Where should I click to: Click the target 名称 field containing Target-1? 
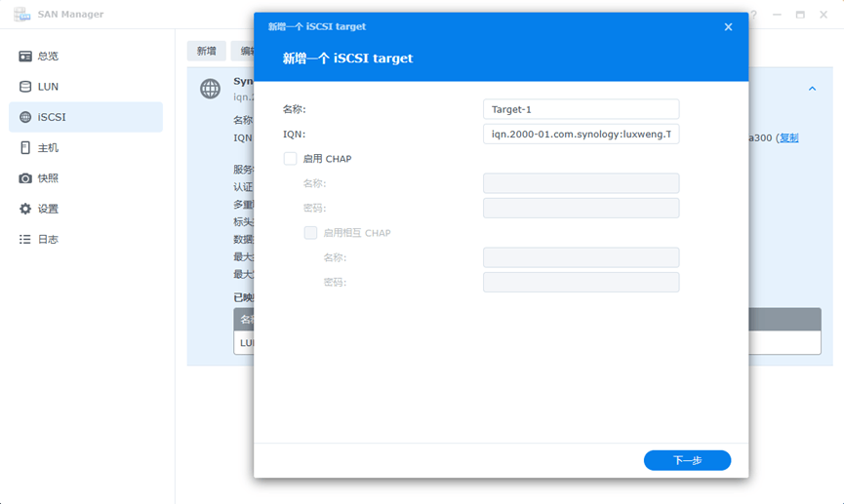pos(582,109)
